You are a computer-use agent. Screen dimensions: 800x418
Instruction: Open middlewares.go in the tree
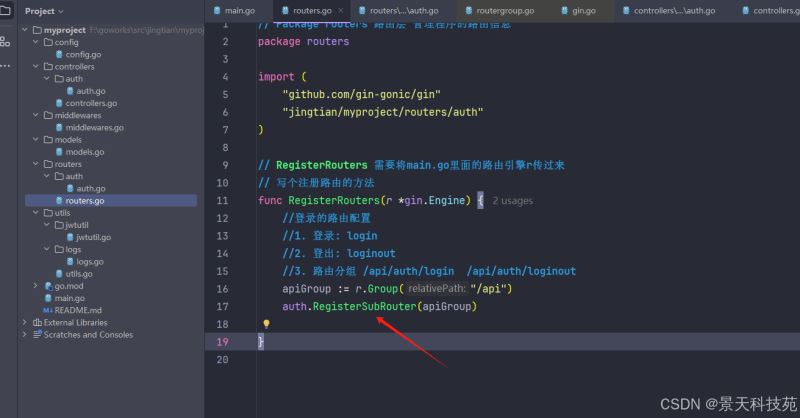(90, 128)
